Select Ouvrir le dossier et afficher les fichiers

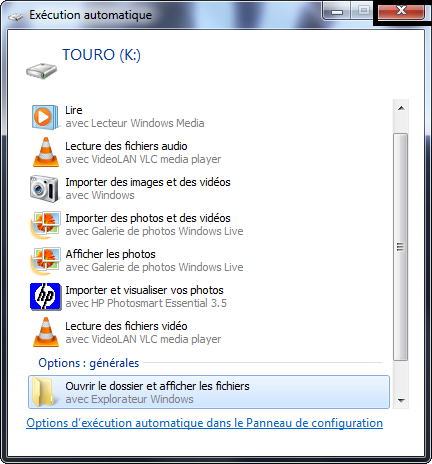209,392
